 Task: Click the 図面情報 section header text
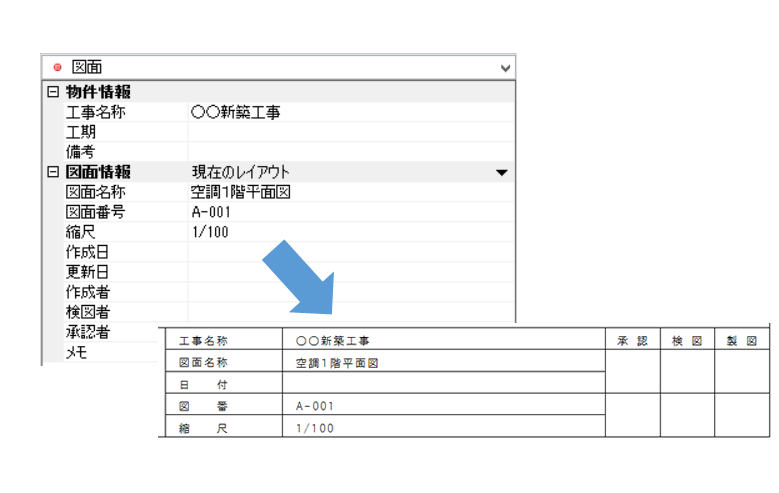(x=98, y=172)
